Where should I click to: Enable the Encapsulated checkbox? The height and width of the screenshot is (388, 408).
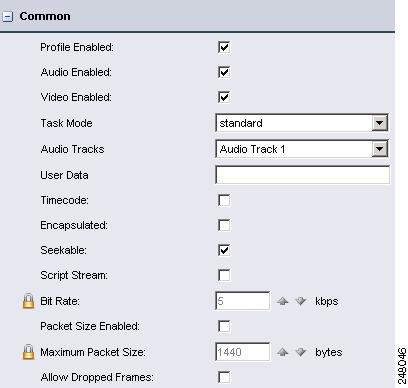(x=224, y=225)
